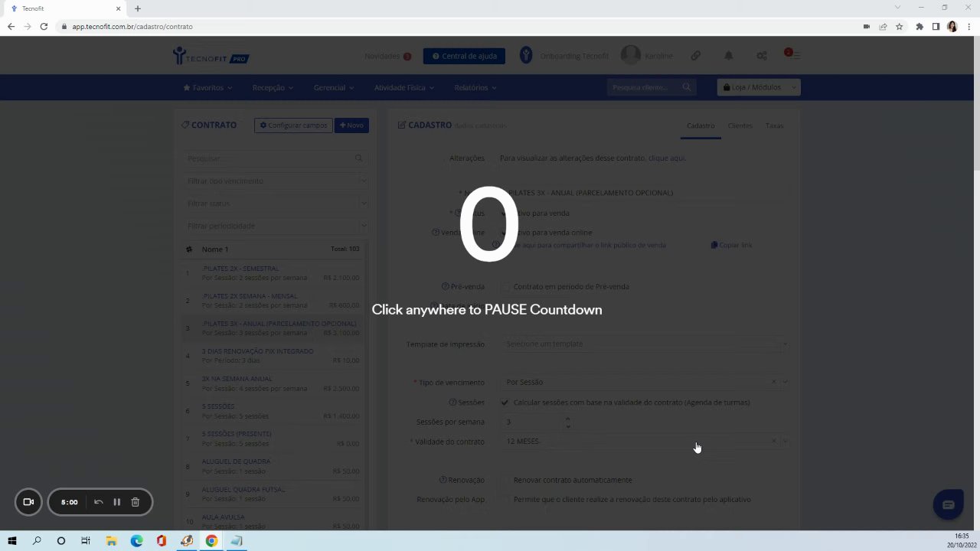Click Configurar campos button
The height and width of the screenshot is (551, 980).
point(293,126)
